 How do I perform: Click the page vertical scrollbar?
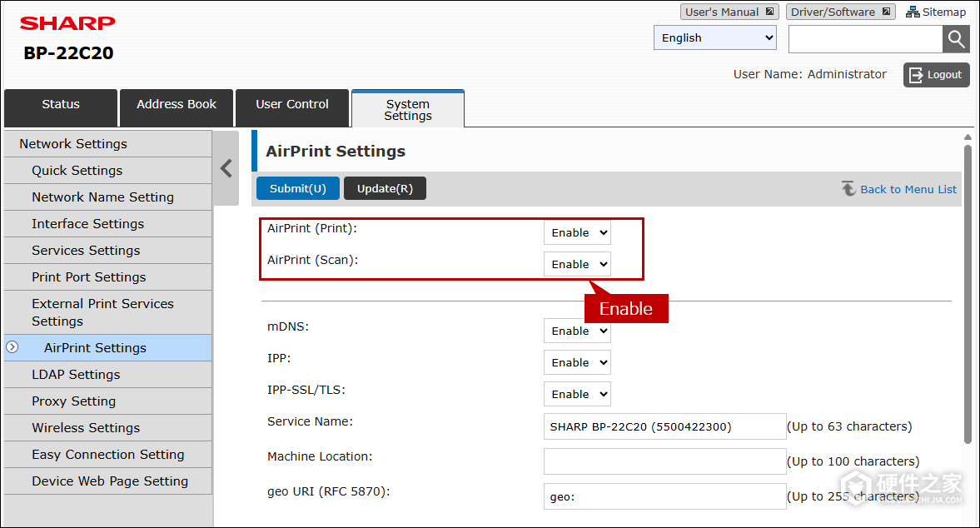point(968,294)
